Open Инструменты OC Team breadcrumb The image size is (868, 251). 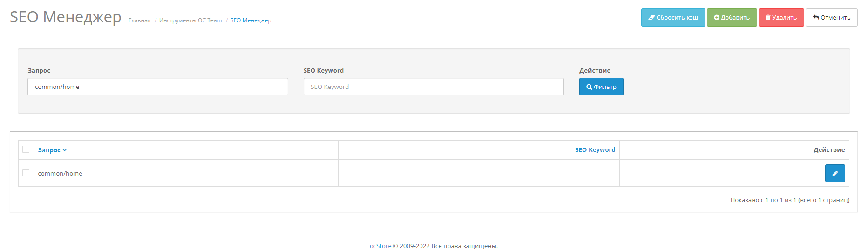point(190,20)
